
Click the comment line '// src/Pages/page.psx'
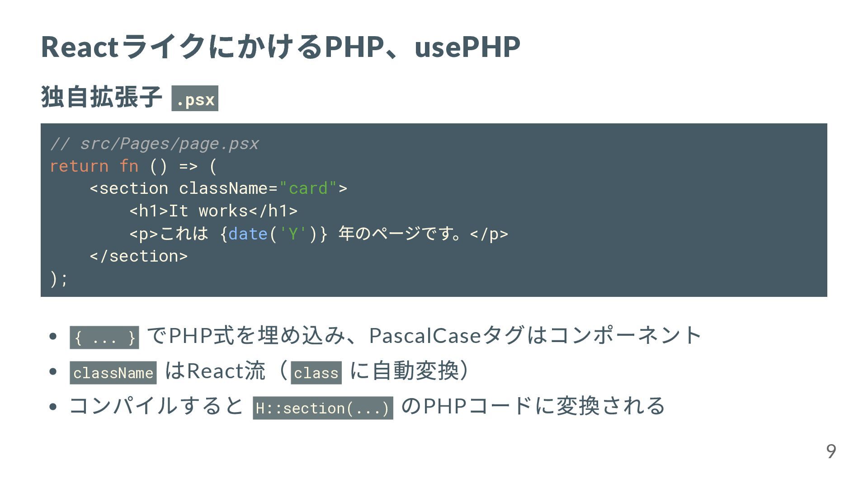click(x=154, y=144)
